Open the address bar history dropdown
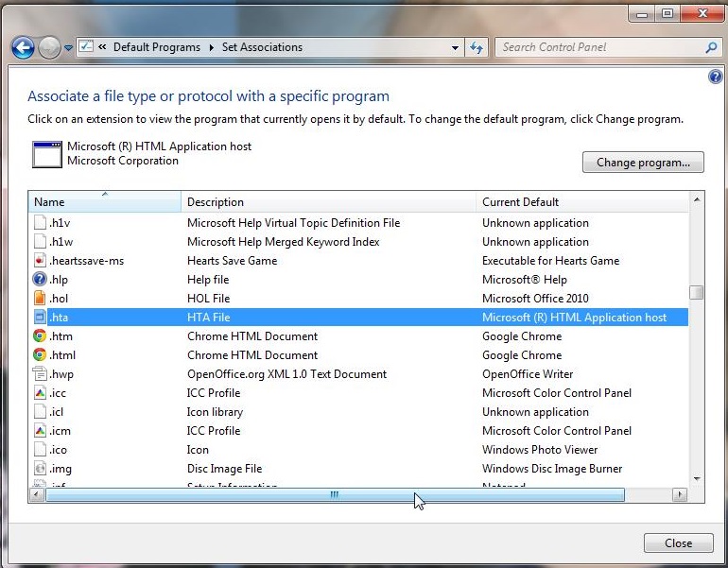 pos(455,47)
